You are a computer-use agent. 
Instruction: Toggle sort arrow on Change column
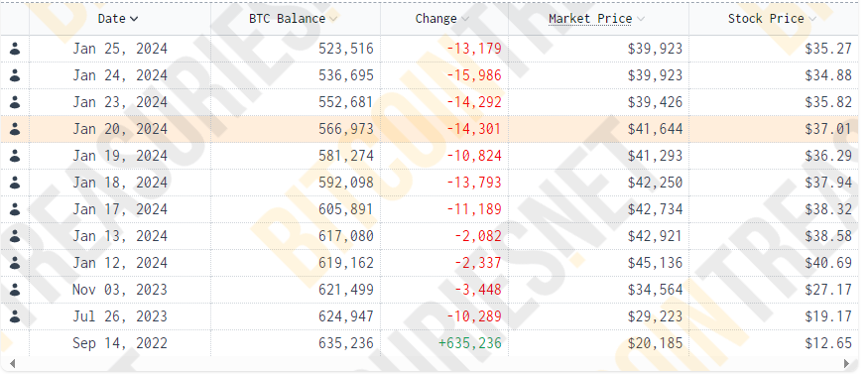pos(465,19)
